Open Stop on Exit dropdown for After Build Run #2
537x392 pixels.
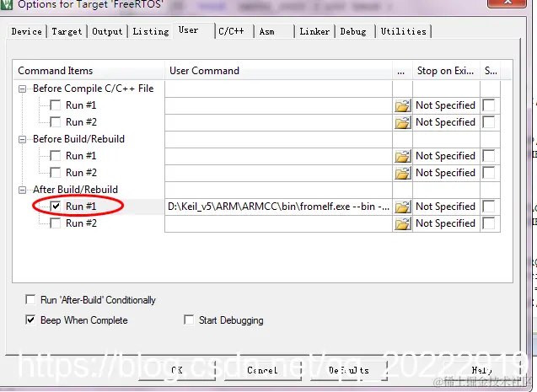coord(446,223)
